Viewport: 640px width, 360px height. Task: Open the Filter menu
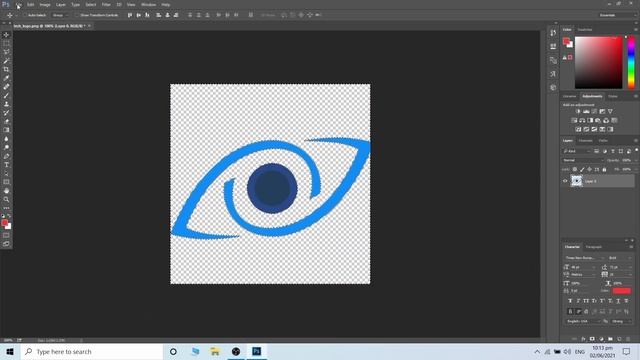pos(106,4)
